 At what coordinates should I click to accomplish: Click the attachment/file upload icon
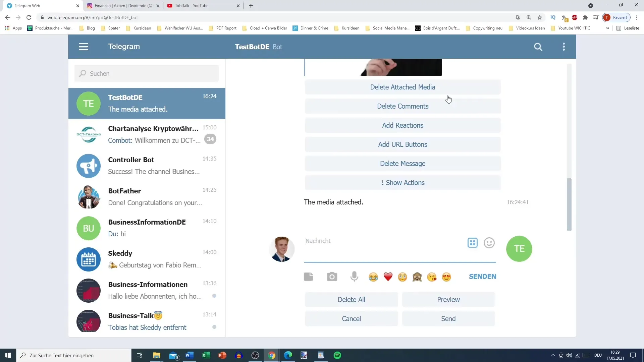click(x=309, y=277)
